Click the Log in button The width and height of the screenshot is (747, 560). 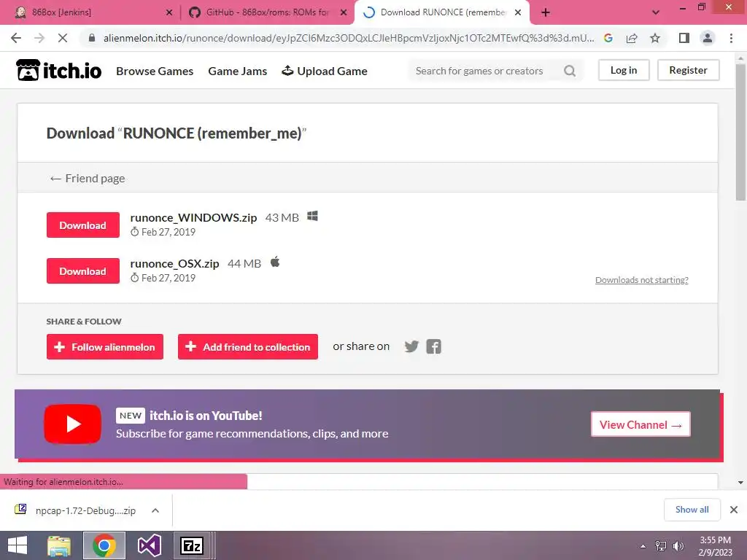pos(624,70)
